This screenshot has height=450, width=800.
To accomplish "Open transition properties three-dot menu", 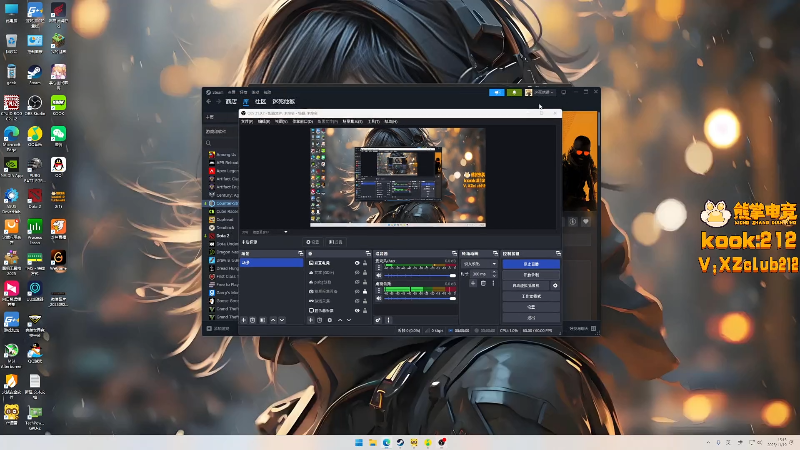I will 493,283.
